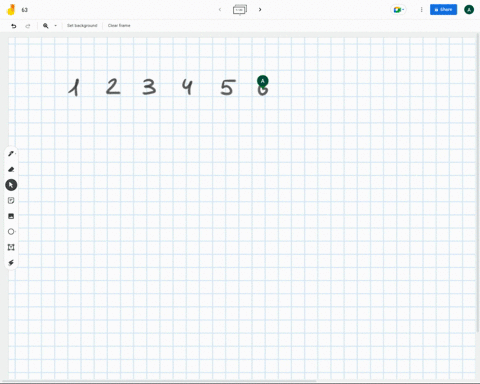Open the frame thumbnails bar
Screen dimensions: 480x384
(x=240, y=10)
